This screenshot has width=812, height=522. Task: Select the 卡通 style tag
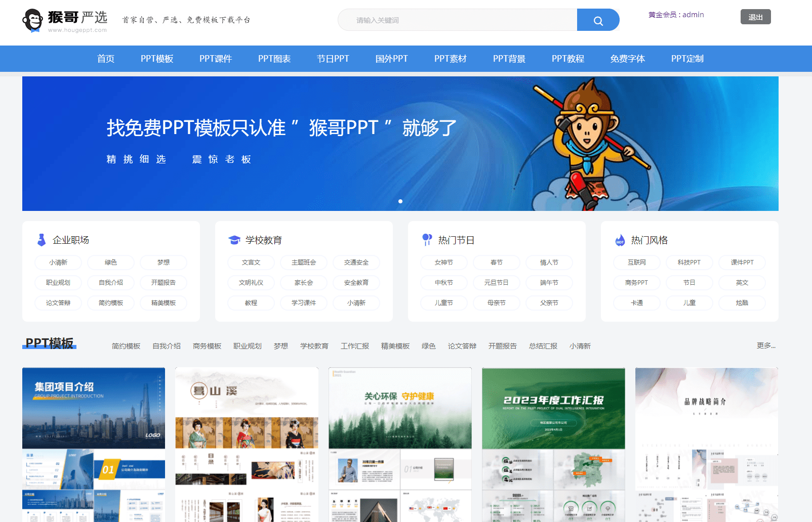click(x=637, y=303)
